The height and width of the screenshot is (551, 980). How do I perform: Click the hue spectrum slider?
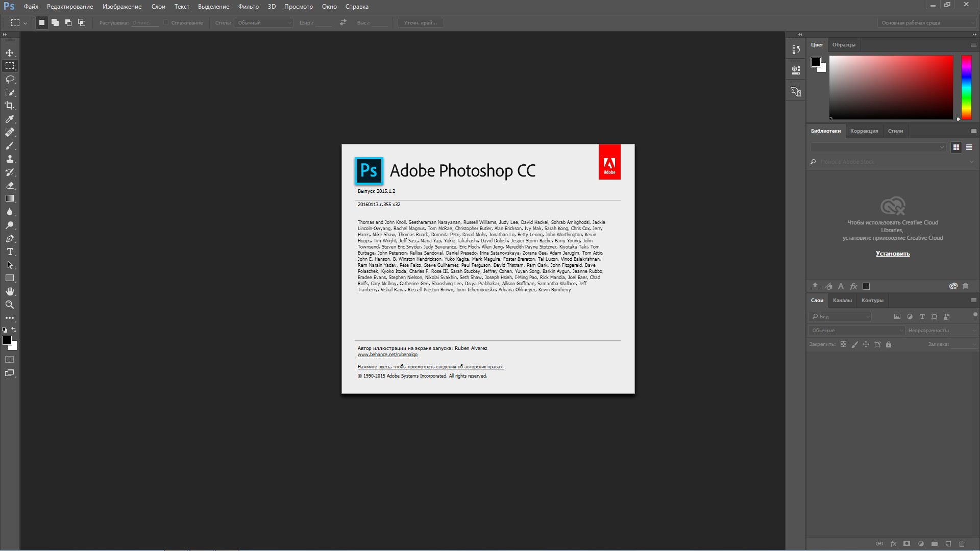(x=966, y=87)
